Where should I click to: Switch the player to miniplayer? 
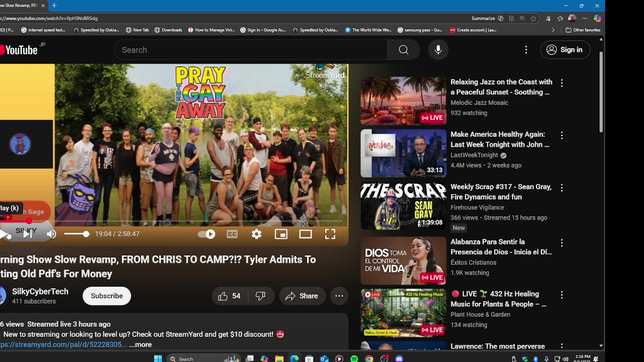[281, 234]
